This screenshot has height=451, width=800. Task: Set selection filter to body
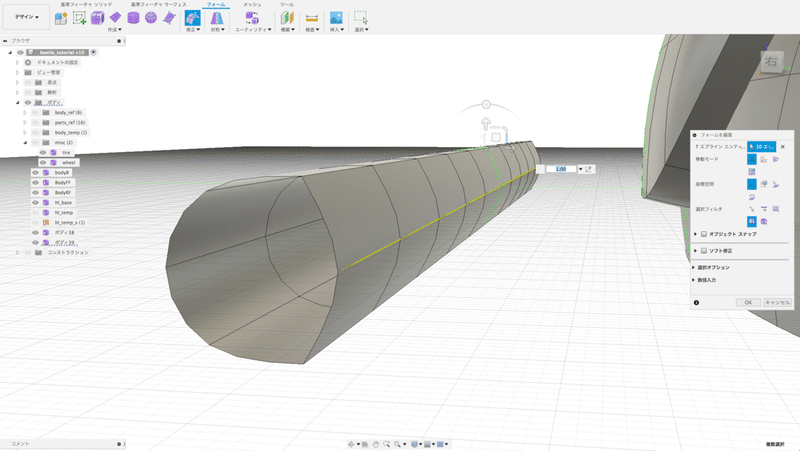[x=764, y=221]
